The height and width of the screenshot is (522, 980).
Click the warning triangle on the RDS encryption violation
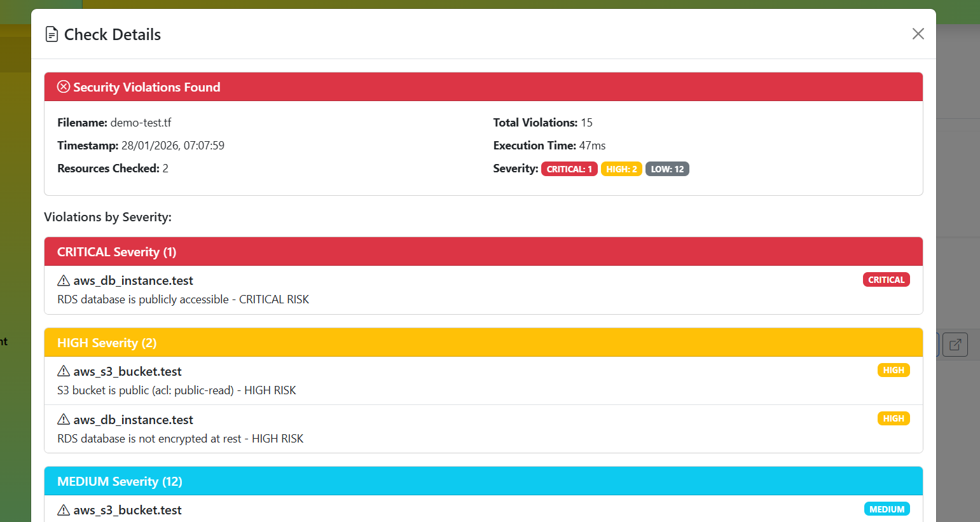(x=63, y=418)
